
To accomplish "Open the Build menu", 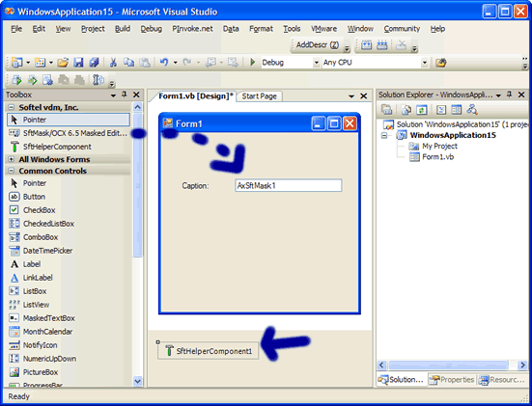I will pos(123,29).
